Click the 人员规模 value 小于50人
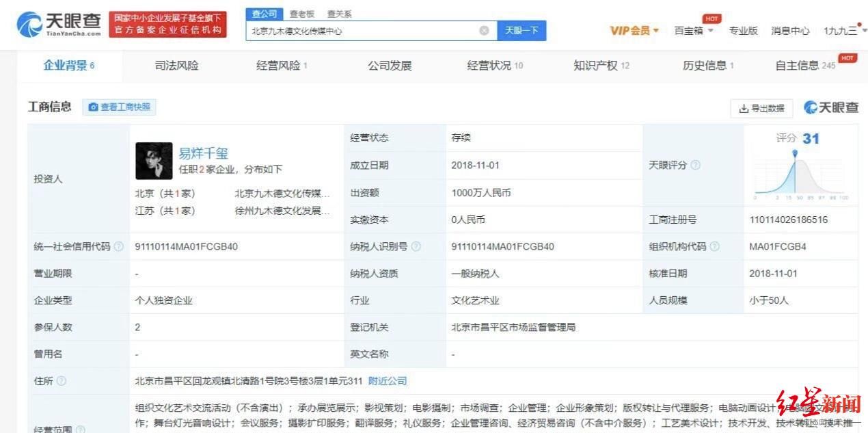 tap(769, 300)
